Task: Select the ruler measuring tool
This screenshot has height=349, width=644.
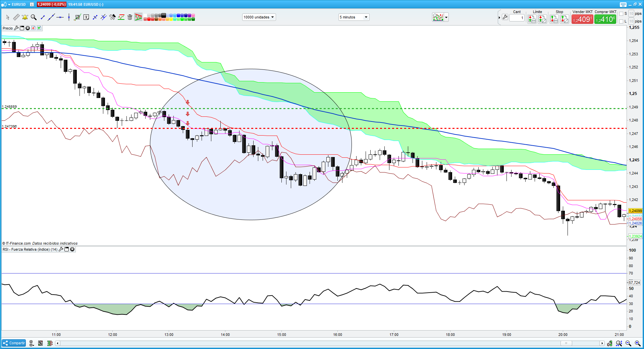Action: coord(16,17)
